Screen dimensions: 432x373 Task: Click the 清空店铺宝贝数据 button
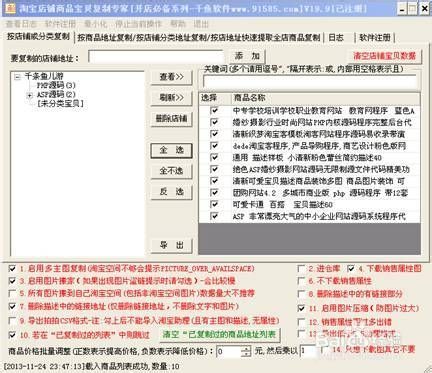coord(384,56)
